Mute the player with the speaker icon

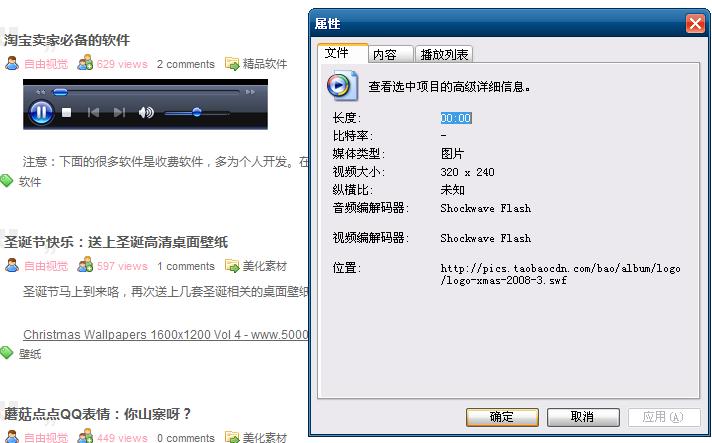tap(146, 112)
